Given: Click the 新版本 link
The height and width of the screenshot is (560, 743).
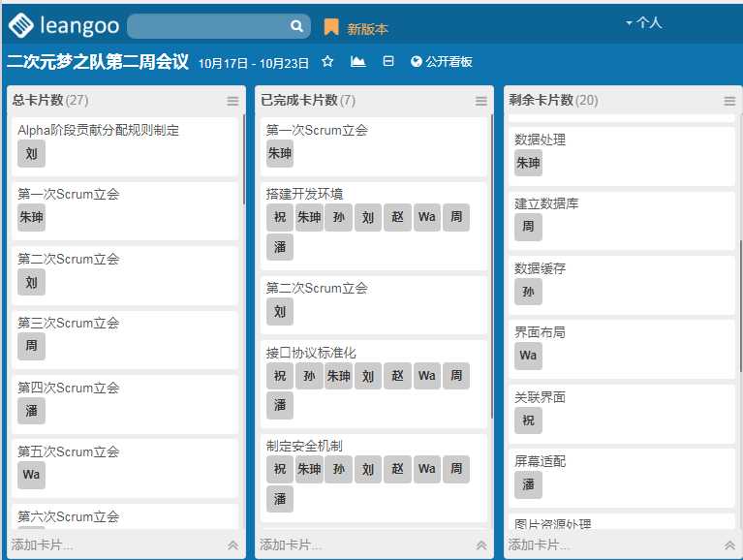Looking at the screenshot, I should click(367, 29).
